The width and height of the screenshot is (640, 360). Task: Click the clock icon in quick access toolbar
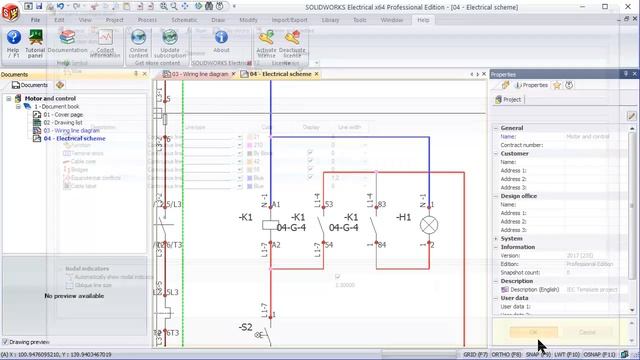tap(220, 6)
